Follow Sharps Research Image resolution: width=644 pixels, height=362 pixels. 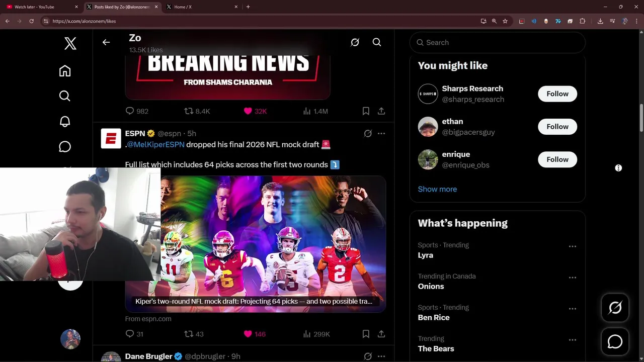coord(557,94)
